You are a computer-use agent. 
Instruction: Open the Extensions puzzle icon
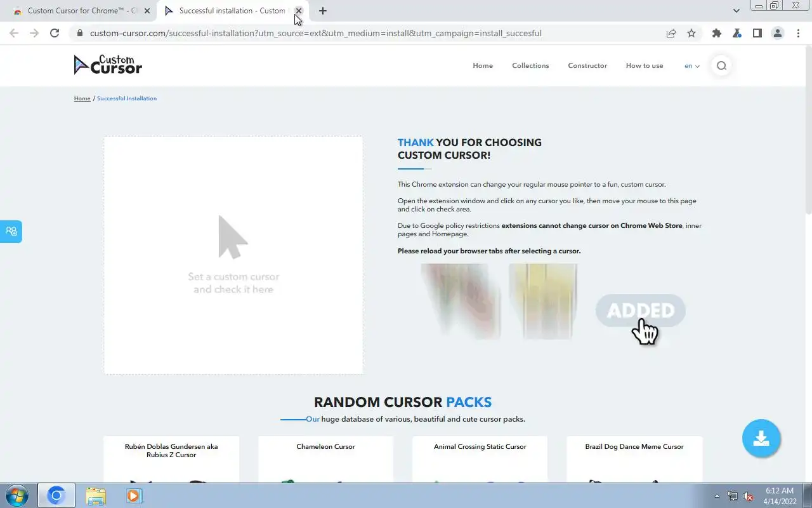coord(717,33)
